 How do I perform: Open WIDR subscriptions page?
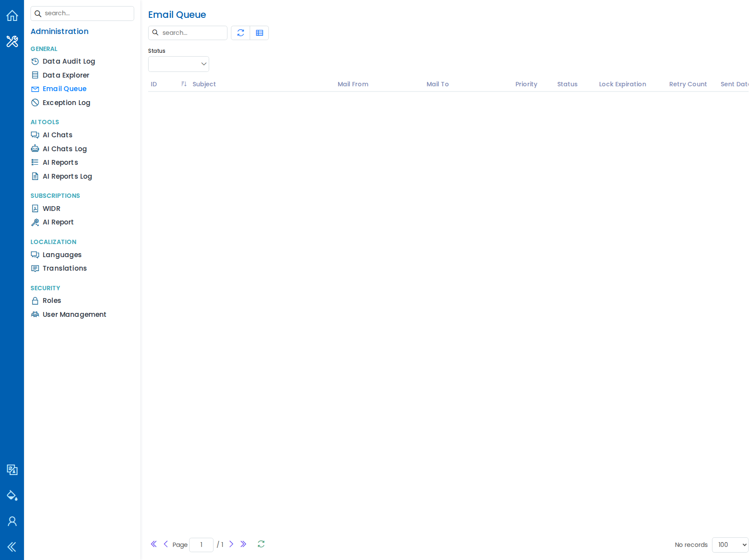(51, 208)
